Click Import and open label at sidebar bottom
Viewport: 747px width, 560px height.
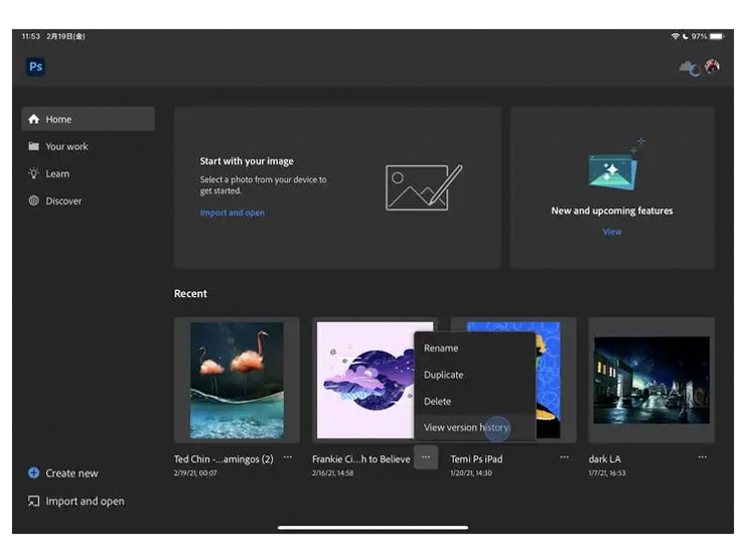click(x=85, y=501)
